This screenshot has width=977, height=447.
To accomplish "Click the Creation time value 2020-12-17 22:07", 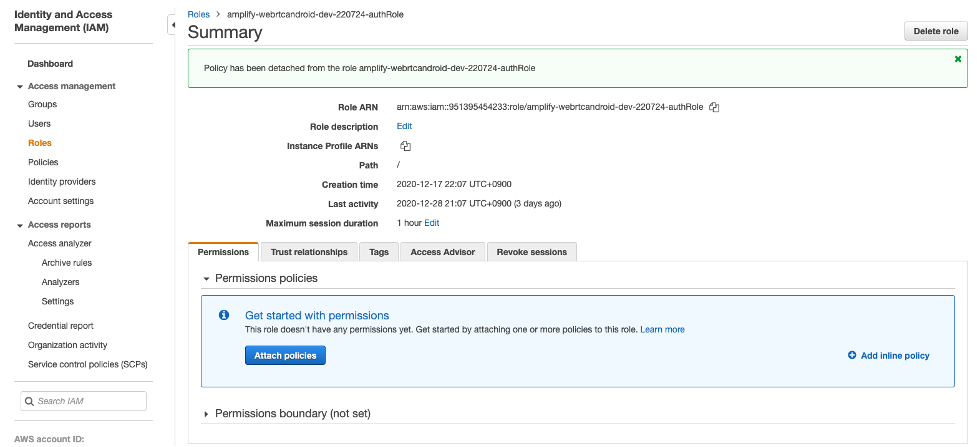I will pyautogui.click(x=454, y=184).
